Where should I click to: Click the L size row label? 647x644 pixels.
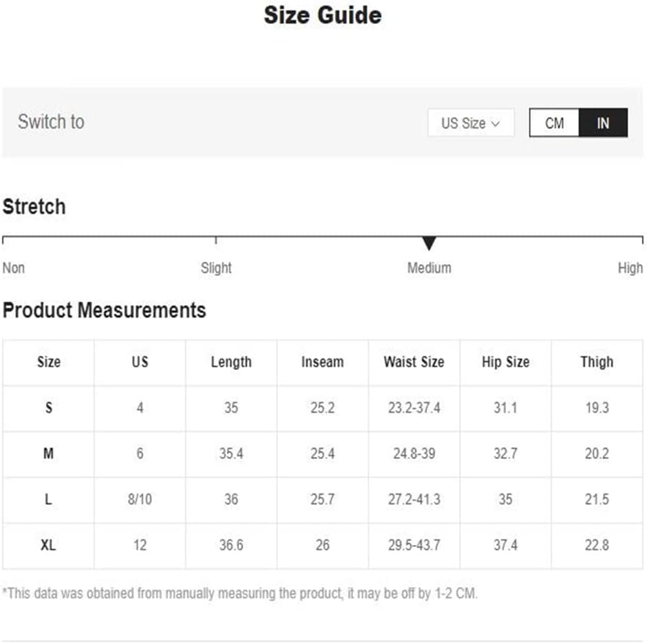[x=49, y=500]
